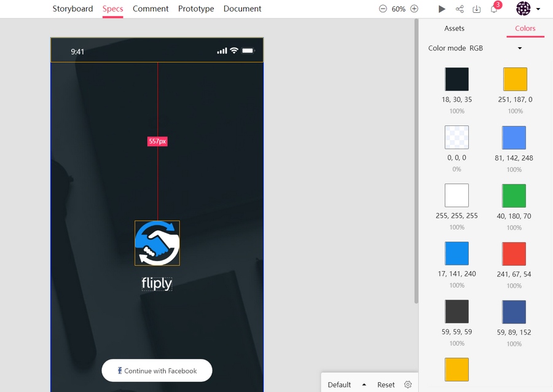Click the Continue with Facebook button
Screen dimensions: 553x392
pyautogui.click(x=157, y=370)
